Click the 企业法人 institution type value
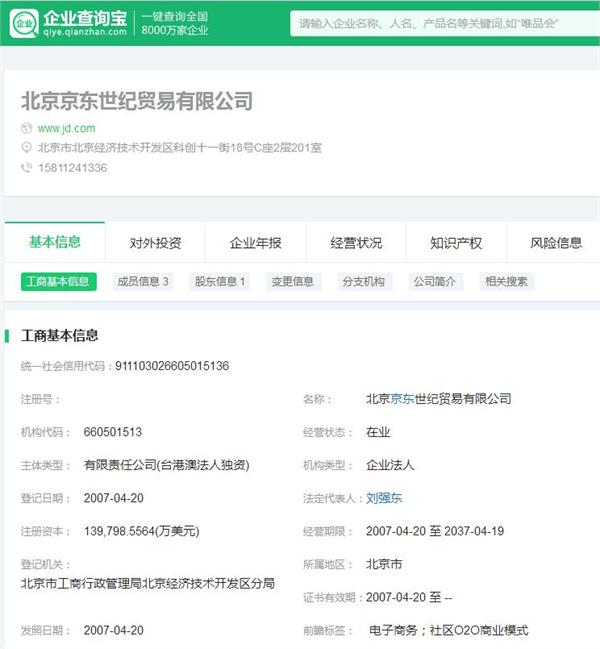Screen dimensions: 600x649 click(390, 465)
